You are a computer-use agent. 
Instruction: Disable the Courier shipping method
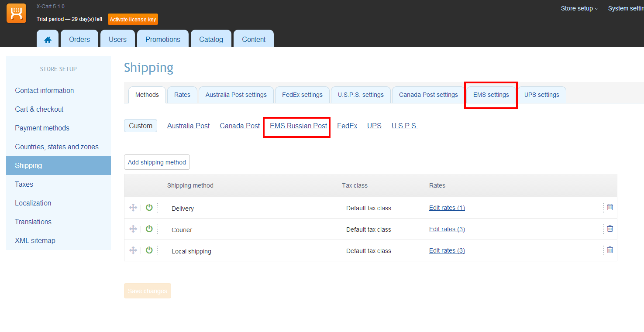coord(149,229)
